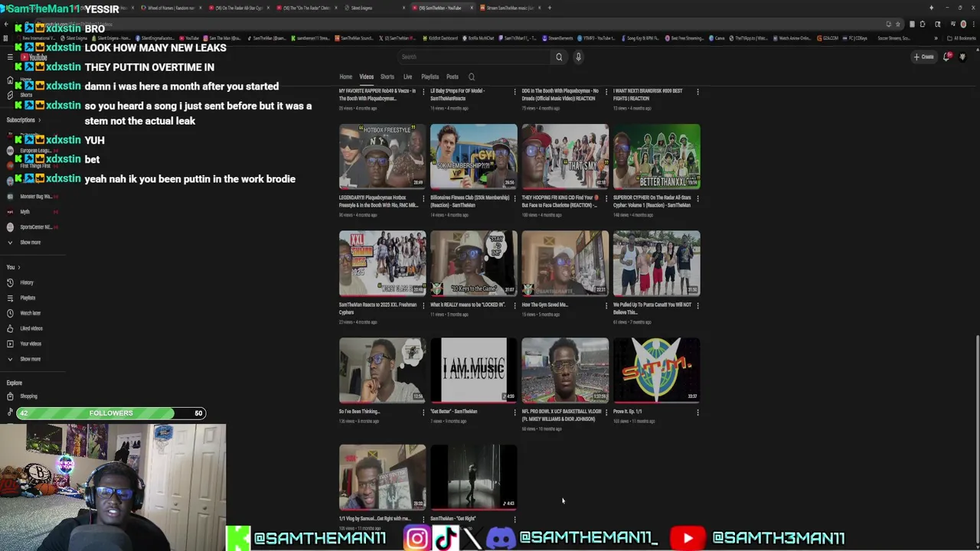Image resolution: width=980 pixels, height=551 pixels.
Task: Open Your videos in the sidebar
Action: [30, 344]
